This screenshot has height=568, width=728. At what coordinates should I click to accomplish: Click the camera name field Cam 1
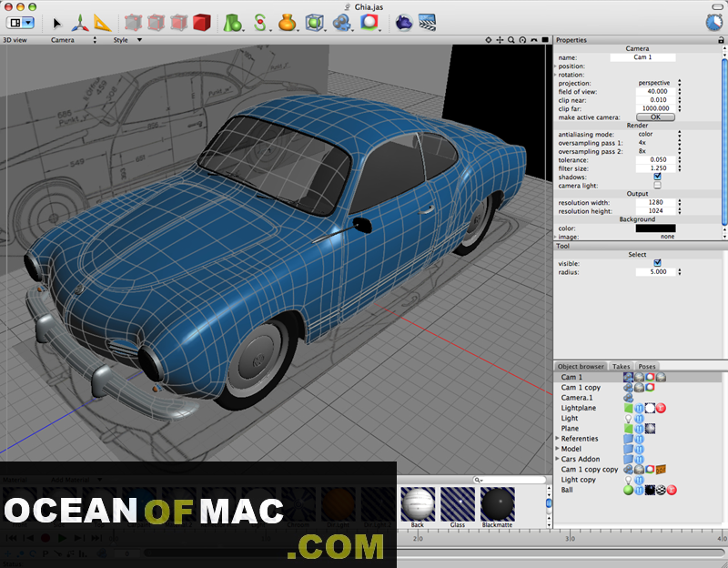[642, 57]
